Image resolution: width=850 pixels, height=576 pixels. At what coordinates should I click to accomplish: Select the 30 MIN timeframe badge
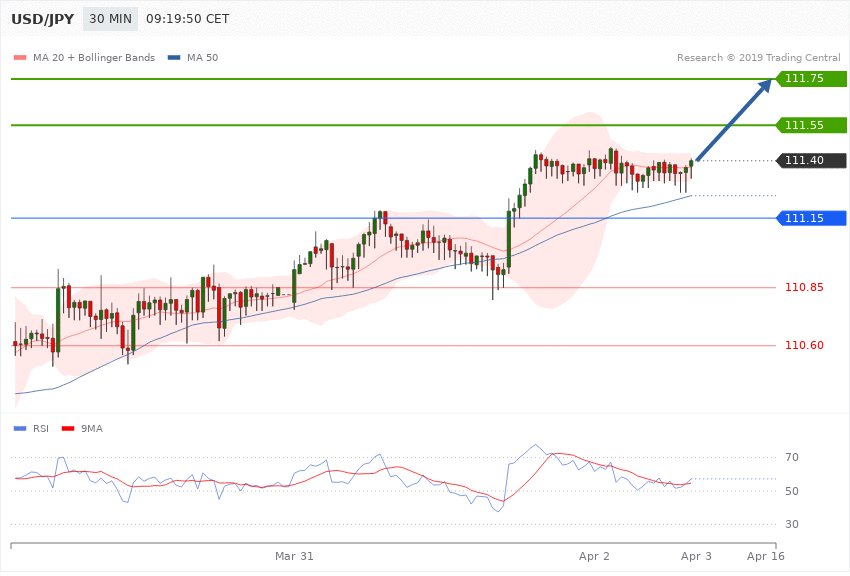click(110, 19)
